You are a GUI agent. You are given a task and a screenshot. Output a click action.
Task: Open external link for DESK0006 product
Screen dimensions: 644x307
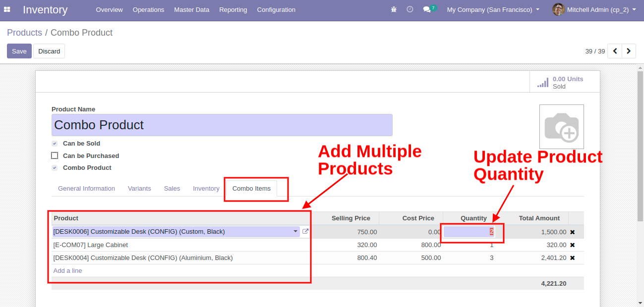point(305,232)
